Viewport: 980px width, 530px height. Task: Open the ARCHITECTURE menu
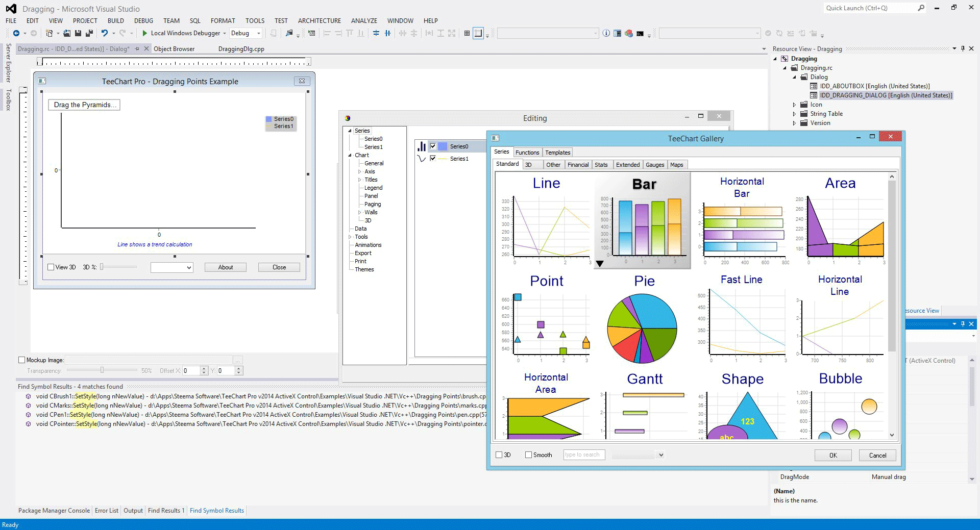click(319, 20)
